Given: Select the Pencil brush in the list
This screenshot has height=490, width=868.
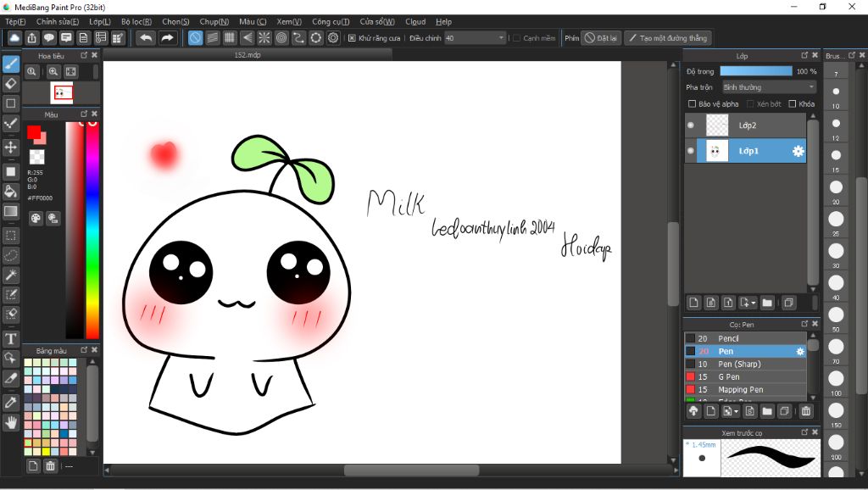Looking at the screenshot, I should click(745, 338).
